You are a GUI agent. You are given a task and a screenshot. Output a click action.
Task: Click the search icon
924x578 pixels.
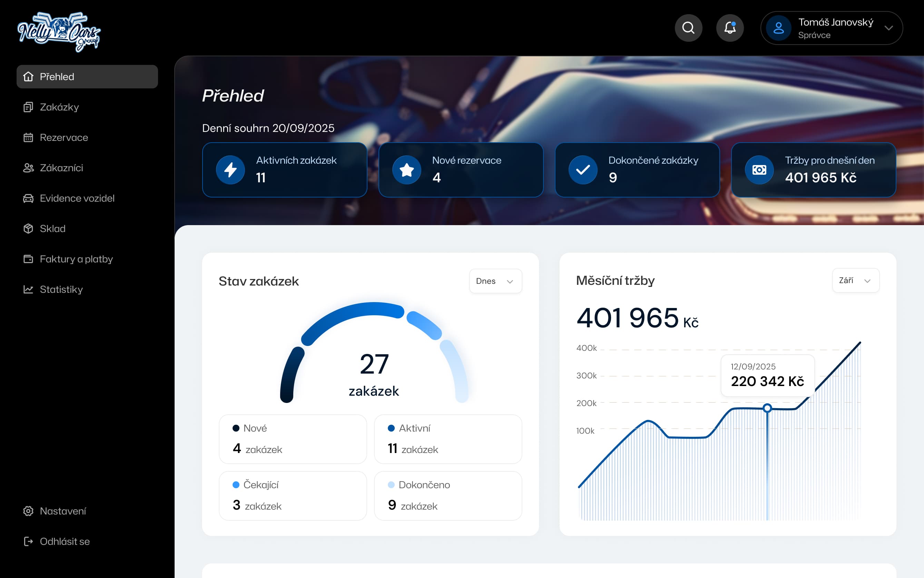[x=689, y=28]
